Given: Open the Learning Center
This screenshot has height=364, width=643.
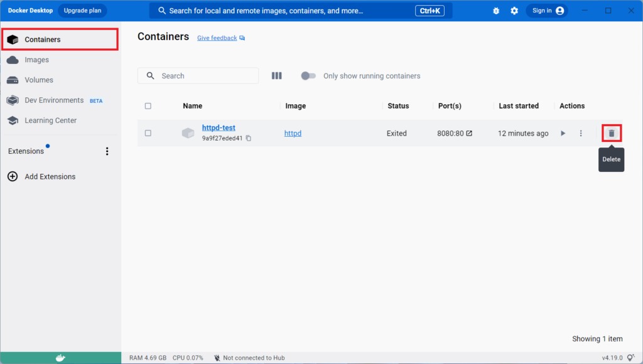Looking at the screenshot, I should coord(60,120).
